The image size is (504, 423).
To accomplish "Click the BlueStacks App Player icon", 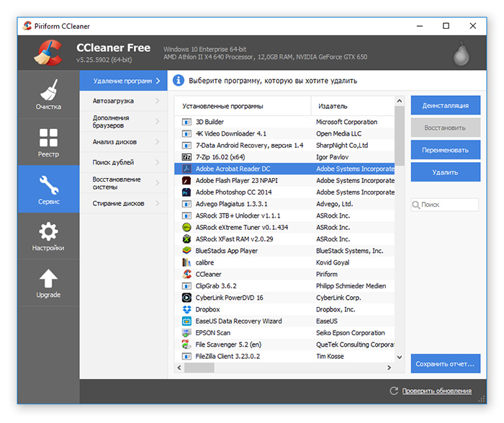I will point(186,251).
